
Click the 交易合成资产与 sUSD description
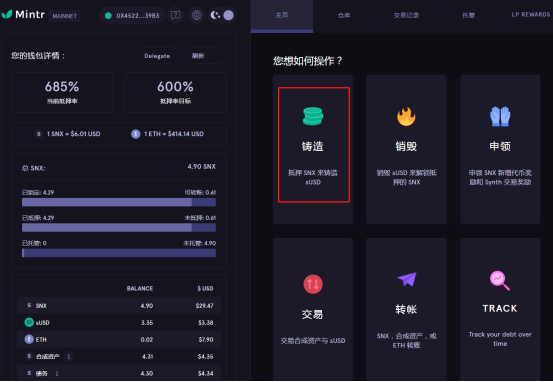313,340
